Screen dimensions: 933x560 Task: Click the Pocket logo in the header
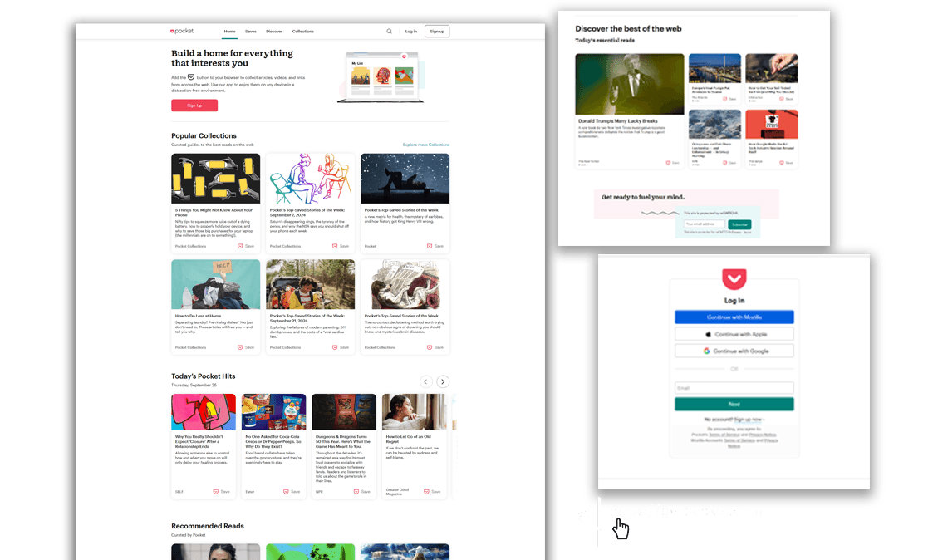pos(181,31)
